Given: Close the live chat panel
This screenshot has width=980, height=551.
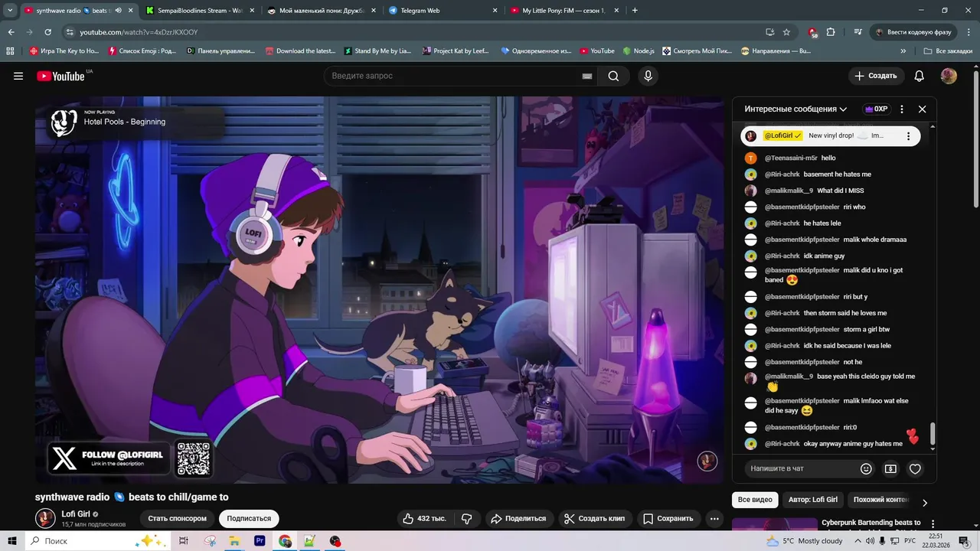Looking at the screenshot, I should coord(922,109).
